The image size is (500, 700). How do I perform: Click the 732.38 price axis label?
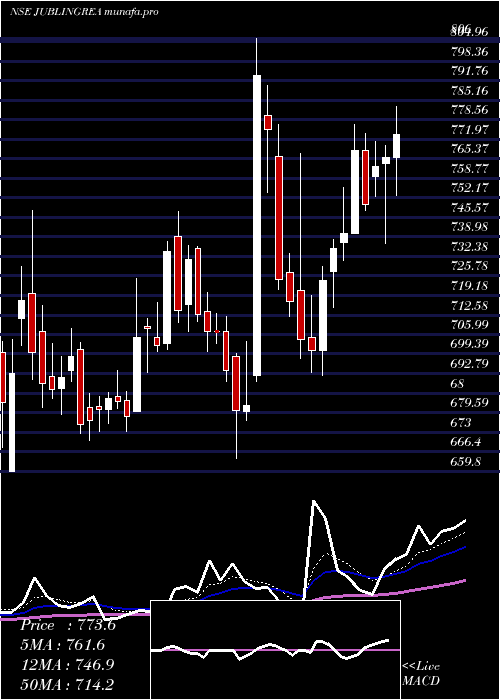pyautogui.click(x=469, y=246)
